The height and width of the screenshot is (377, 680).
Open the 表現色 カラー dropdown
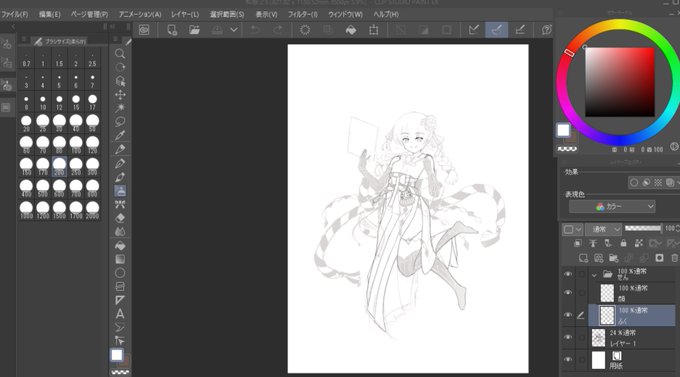point(612,207)
